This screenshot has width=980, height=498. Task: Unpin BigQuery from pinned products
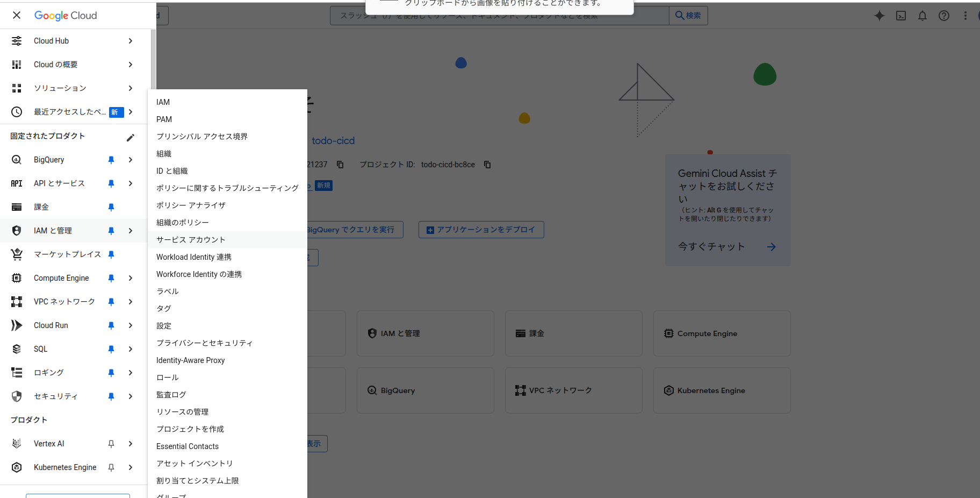(111, 160)
